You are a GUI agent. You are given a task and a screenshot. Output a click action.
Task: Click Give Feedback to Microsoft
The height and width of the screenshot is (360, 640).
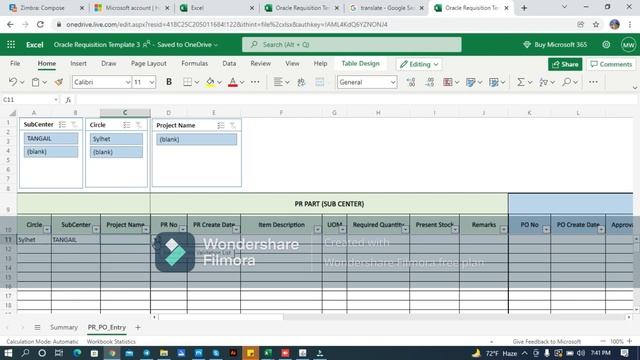(x=547, y=341)
